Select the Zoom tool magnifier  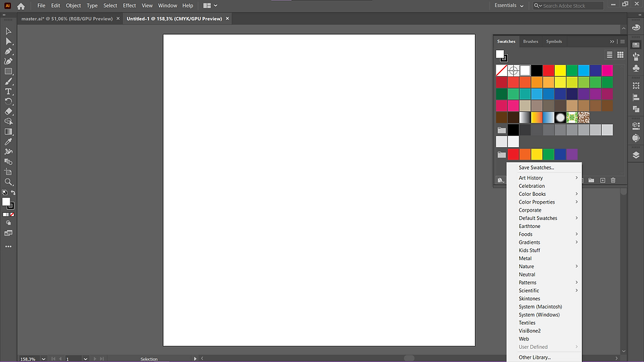click(8, 182)
